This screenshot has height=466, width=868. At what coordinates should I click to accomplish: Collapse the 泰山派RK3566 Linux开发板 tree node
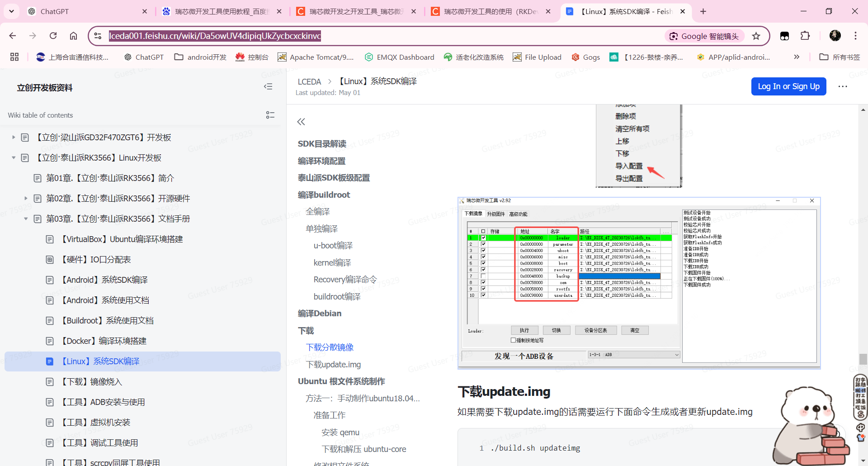click(x=14, y=158)
